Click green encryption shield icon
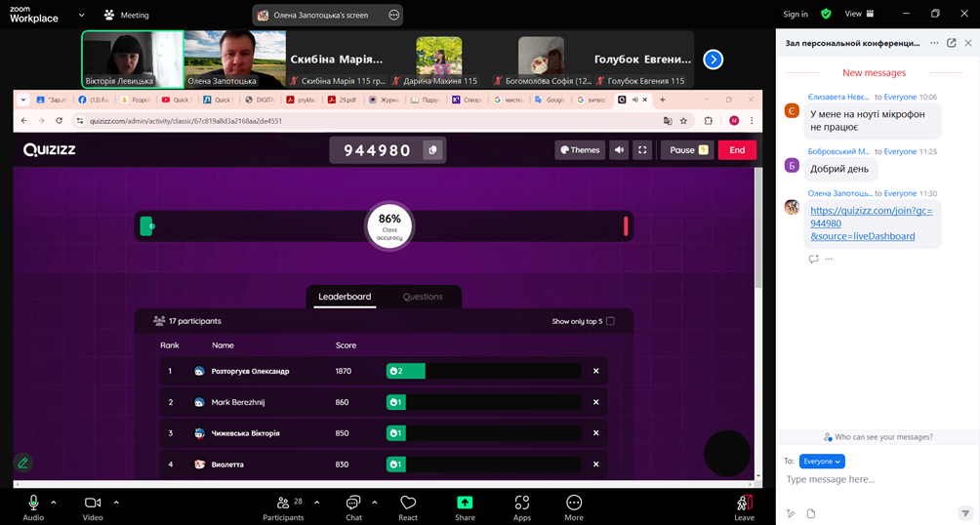Viewport: 980px width, 525px height. pos(826,14)
